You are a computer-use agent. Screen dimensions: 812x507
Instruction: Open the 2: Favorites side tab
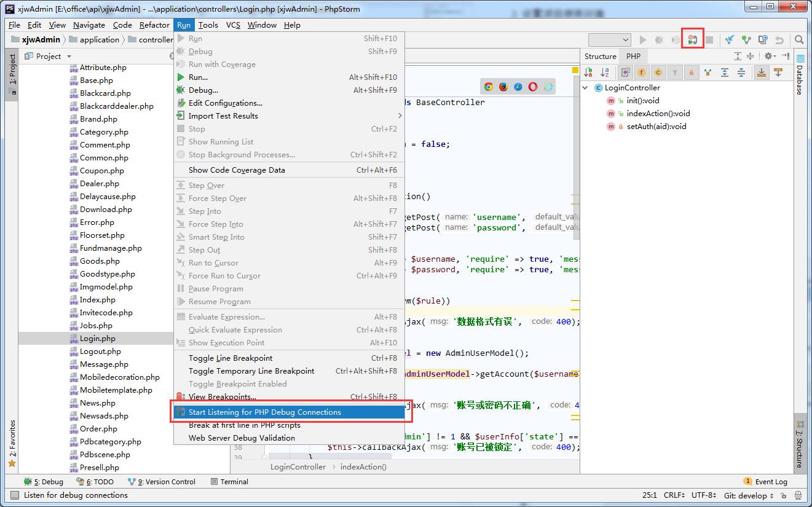click(12, 444)
